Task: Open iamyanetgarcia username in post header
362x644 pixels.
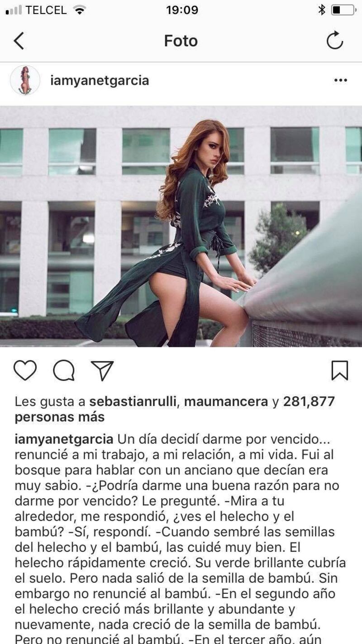Action: click(x=100, y=81)
